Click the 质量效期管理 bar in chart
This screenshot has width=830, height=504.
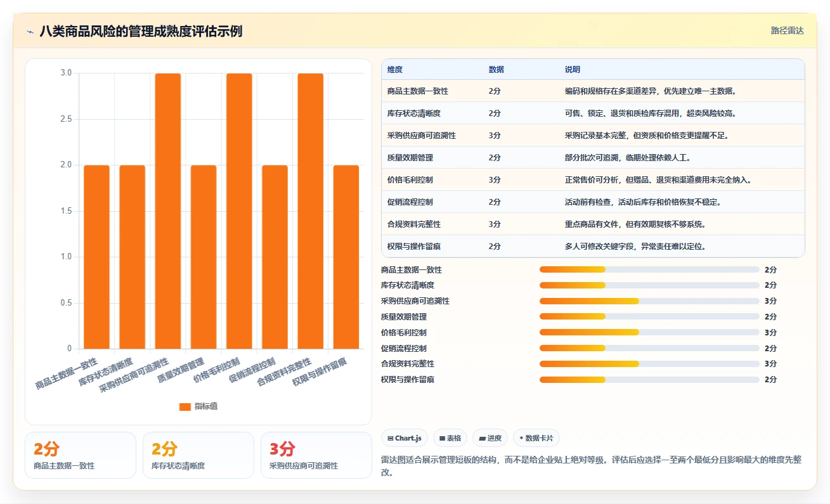point(204,257)
